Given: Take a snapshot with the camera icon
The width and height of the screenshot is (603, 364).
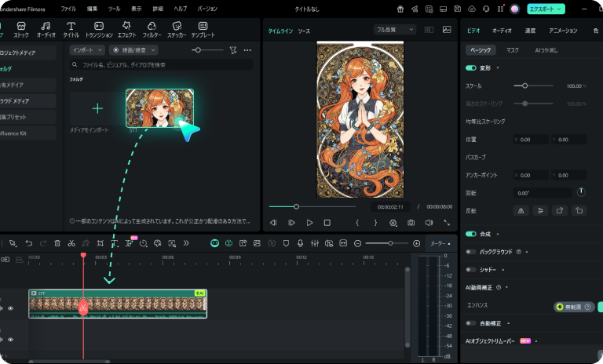Looking at the screenshot, I should [x=411, y=223].
